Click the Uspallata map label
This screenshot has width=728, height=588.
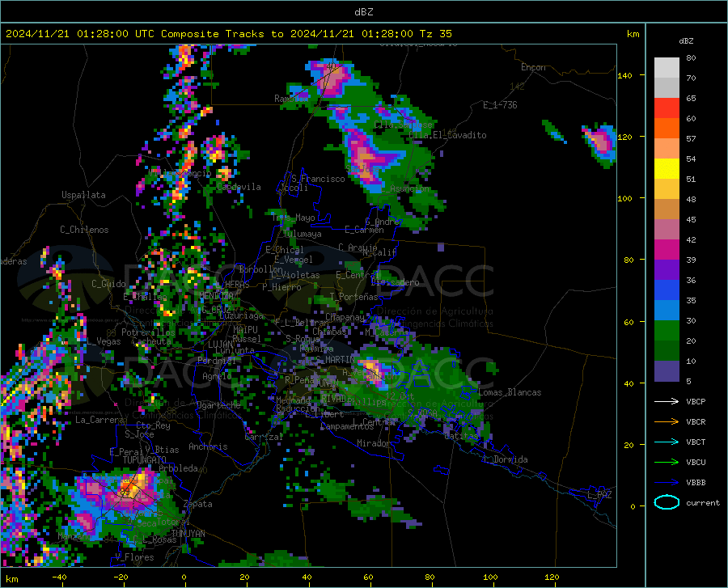(83, 195)
